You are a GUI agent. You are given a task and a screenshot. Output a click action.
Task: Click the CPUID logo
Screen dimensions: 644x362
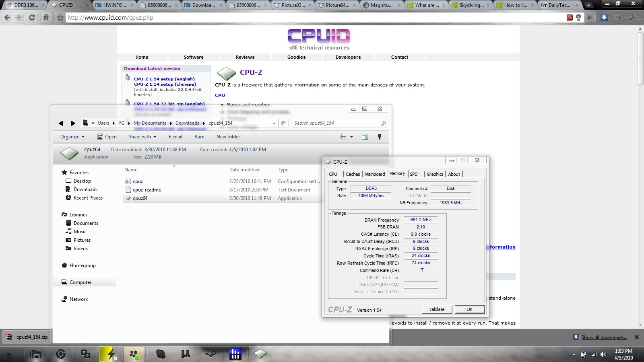pos(319,36)
